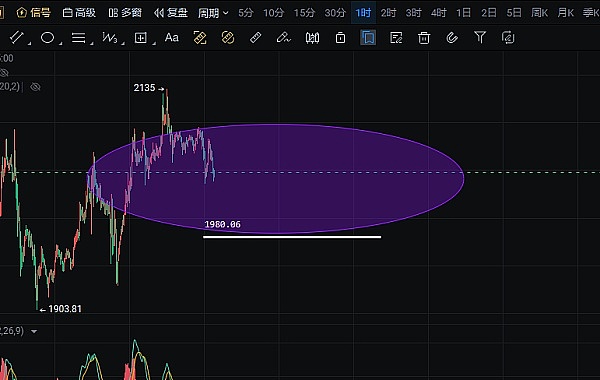The image size is (600, 380).
Task: Select the horizontal lines tool
Action: [78, 38]
